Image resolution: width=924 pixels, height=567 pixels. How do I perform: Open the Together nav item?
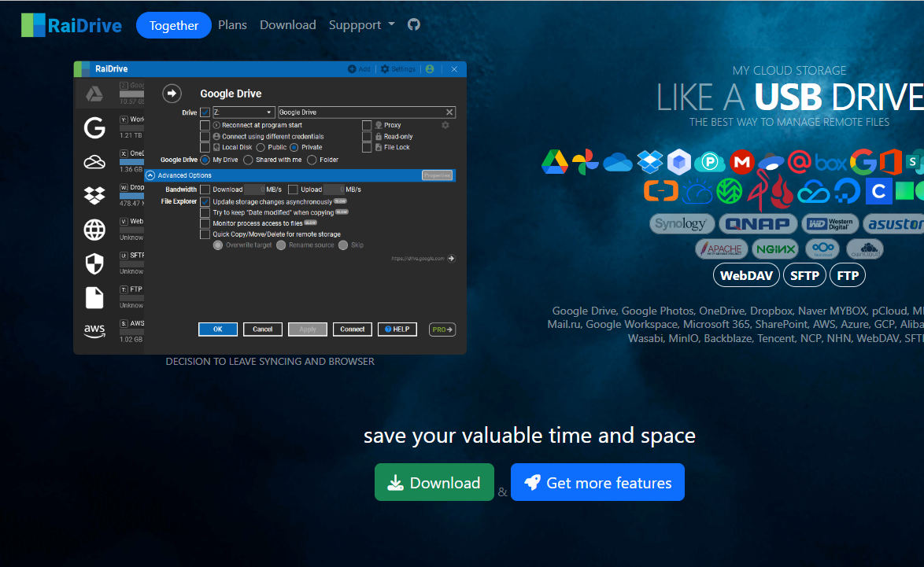pyautogui.click(x=174, y=25)
